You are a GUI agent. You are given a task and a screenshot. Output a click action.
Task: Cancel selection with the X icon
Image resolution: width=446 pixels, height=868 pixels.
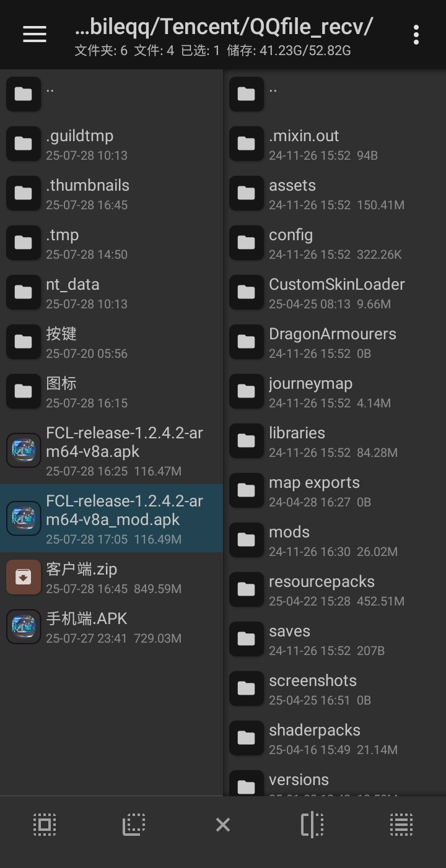[223, 825]
